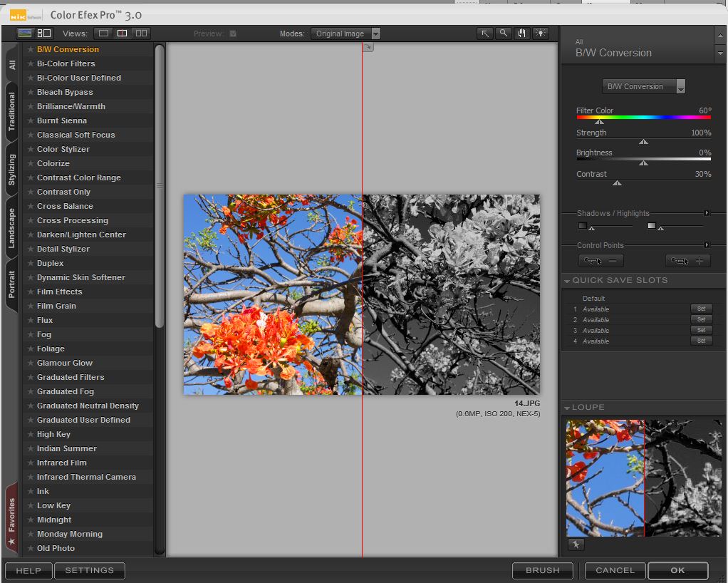Click the Filter Color hue slider
Image resolution: width=728 pixels, height=583 pixels.
point(643,118)
